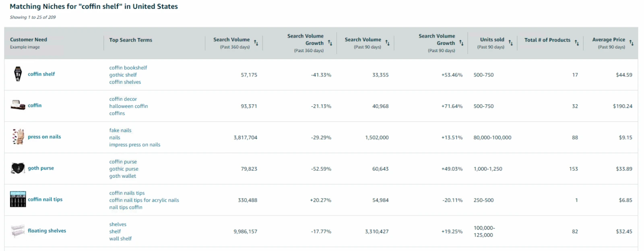The image size is (644, 251).
Task: Open the gothic purse search term
Action: (x=124, y=169)
